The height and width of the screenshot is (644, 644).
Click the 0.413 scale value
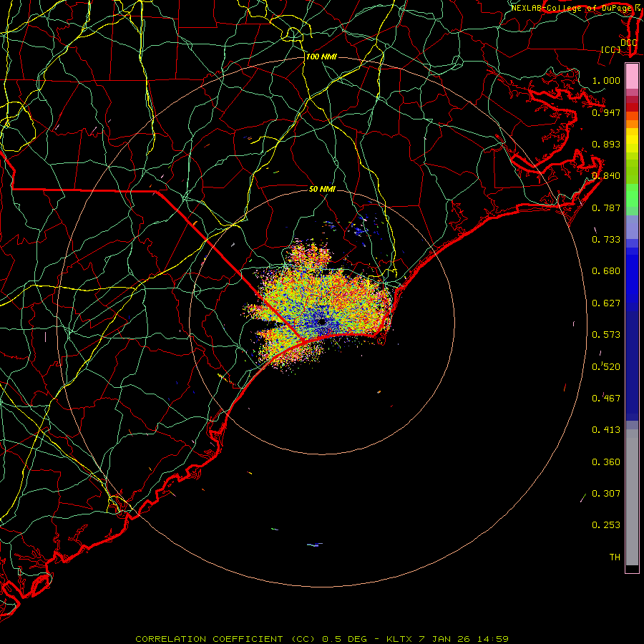(x=606, y=430)
